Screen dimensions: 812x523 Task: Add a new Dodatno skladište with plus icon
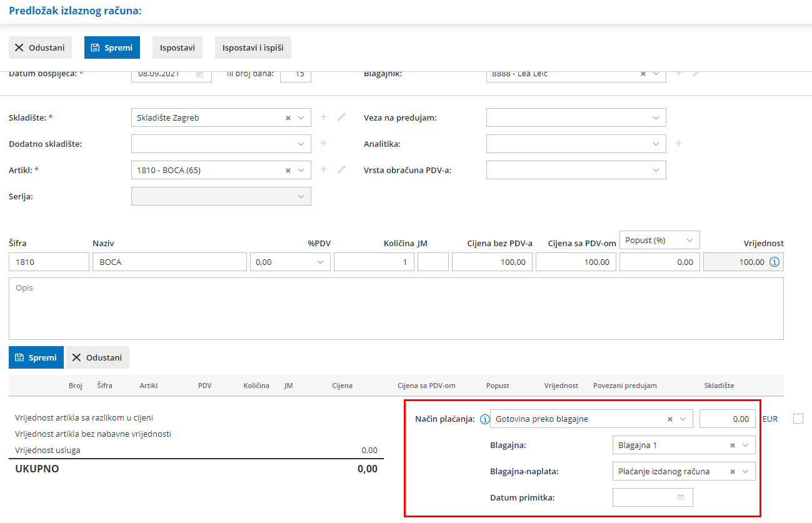tap(324, 143)
